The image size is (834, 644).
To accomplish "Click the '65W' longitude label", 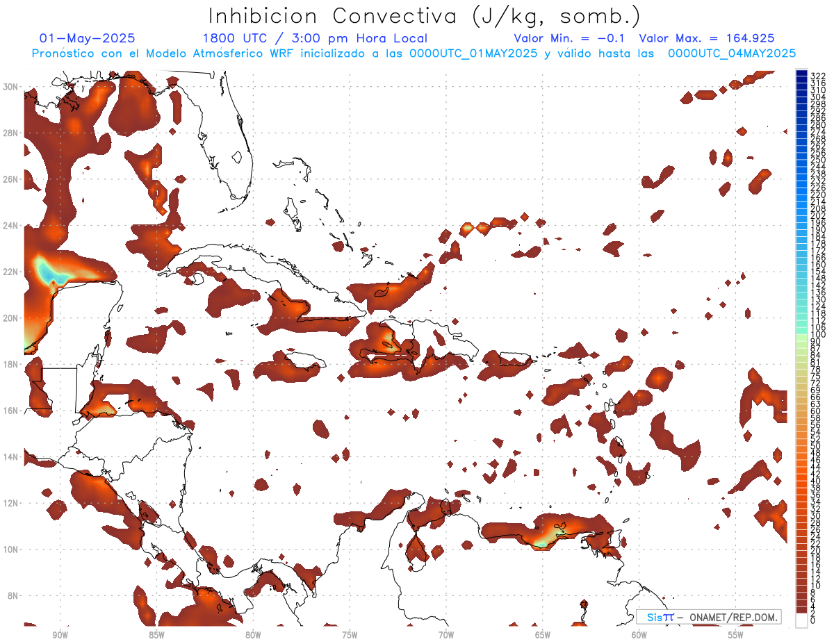I will [x=543, y=635].
